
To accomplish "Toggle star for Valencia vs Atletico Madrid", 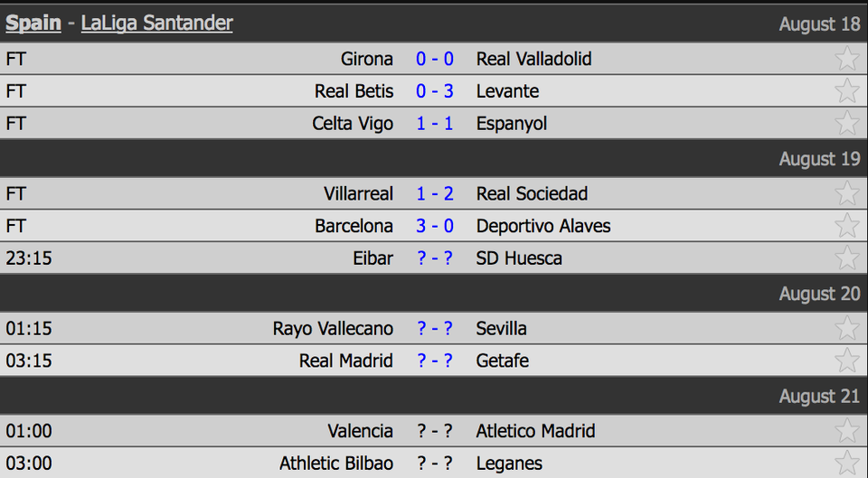I will (x=847, y=431).
